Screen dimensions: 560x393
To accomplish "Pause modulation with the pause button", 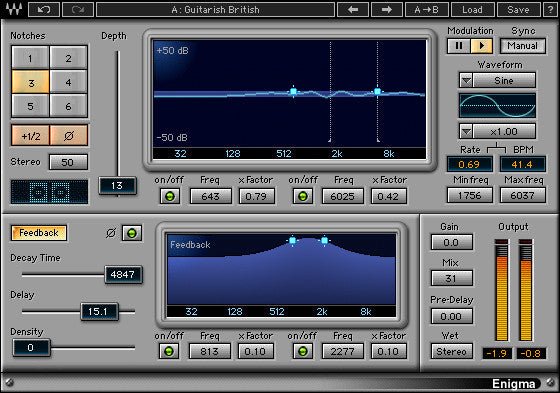I will coord(459,46).
